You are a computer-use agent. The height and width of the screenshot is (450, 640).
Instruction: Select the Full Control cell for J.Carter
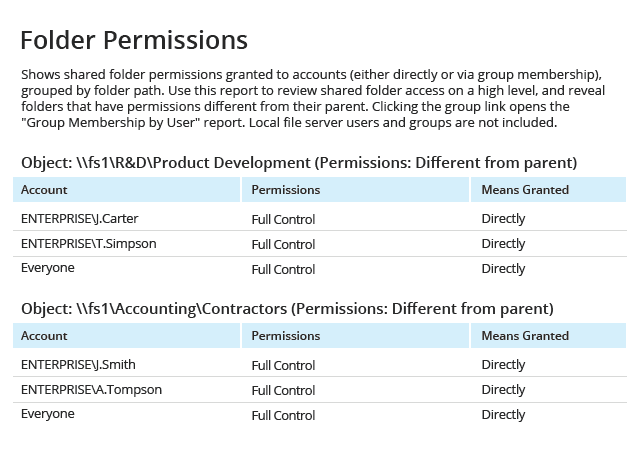283,219
